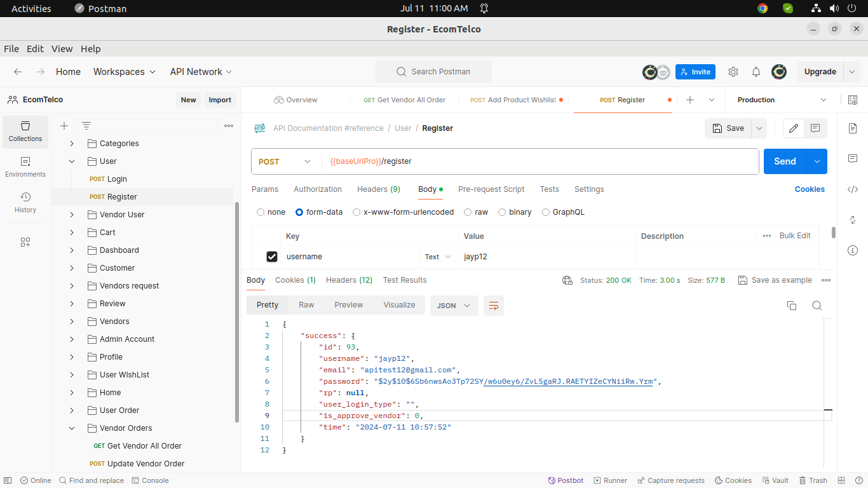Click Bulk Edit

pyautogui.click(x=795, y=236)
